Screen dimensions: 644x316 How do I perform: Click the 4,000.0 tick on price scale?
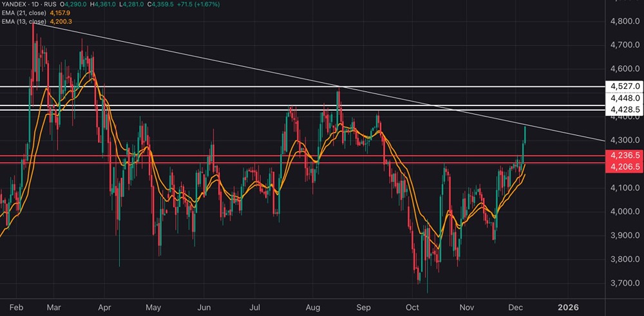pos(623,212)
